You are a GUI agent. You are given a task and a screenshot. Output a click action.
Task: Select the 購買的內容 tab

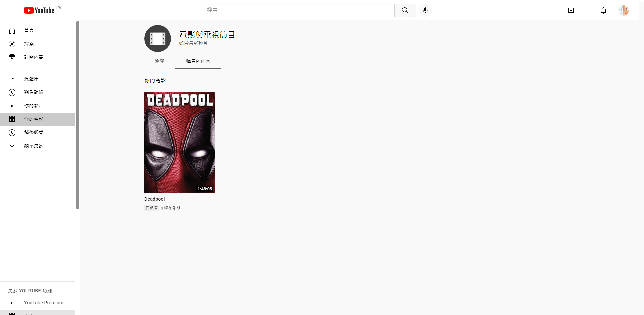click(198, 61)
